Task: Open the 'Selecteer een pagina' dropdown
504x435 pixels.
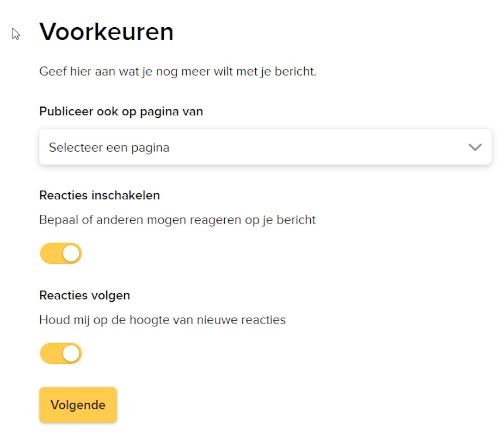Action: click(265, 147)
